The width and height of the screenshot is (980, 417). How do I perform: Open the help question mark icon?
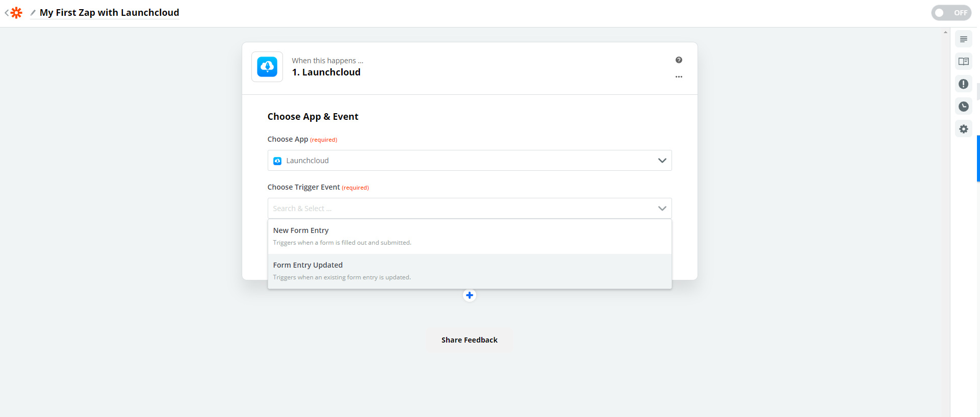tap(679, 60)
